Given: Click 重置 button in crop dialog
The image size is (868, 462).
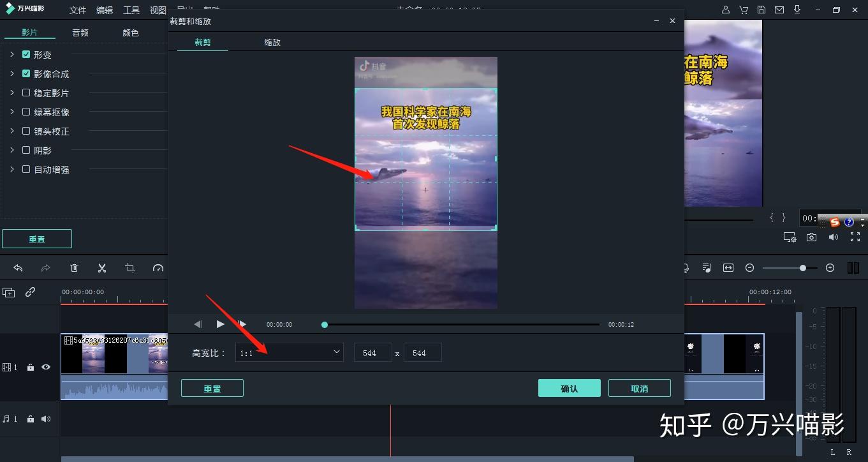Looking at the screenshot, I should (x=212, y=388).
